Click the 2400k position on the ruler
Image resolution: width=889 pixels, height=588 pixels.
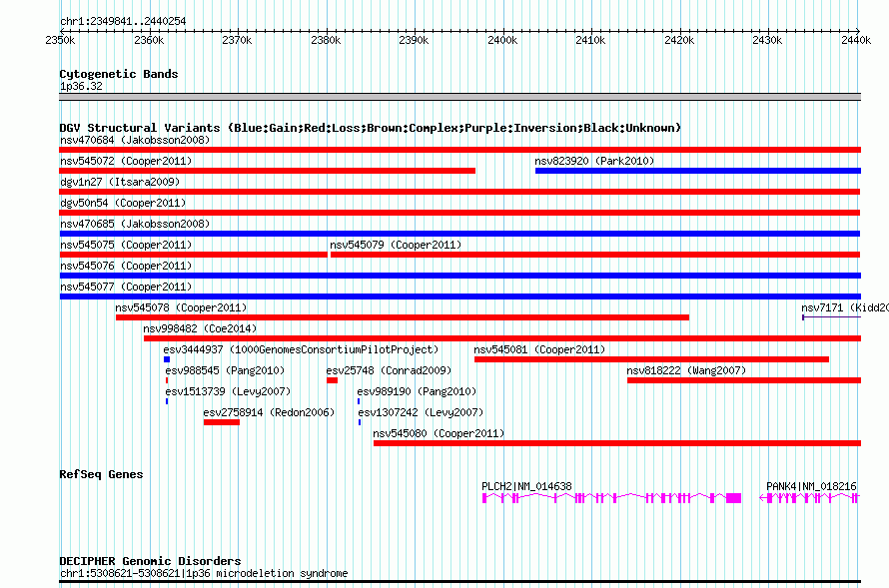(502, 40)
